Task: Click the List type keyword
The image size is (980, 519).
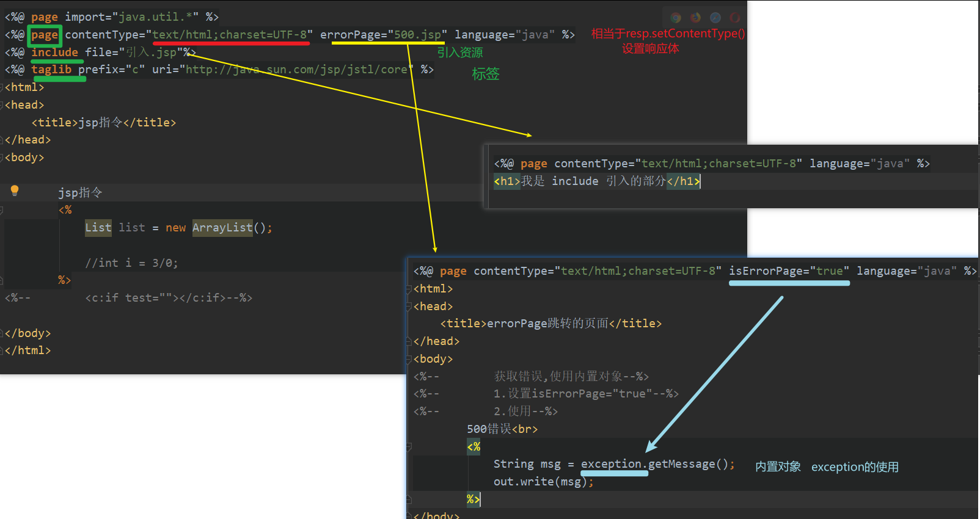Action: pos(98,228)
